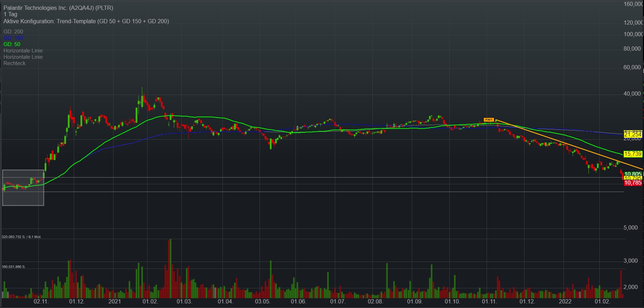The image size is (644, 308).
Task: Click the 40,000 price axis label
Action: 632,94
